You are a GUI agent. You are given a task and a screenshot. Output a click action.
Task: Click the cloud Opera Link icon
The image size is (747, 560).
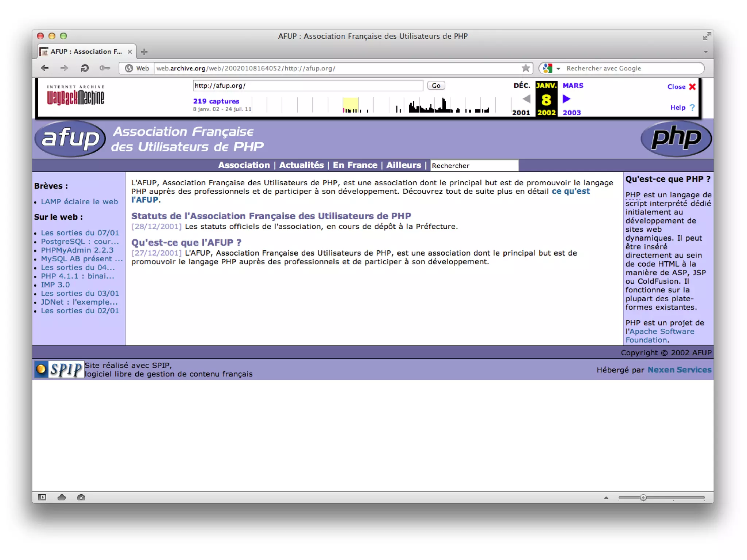[62, 497]
